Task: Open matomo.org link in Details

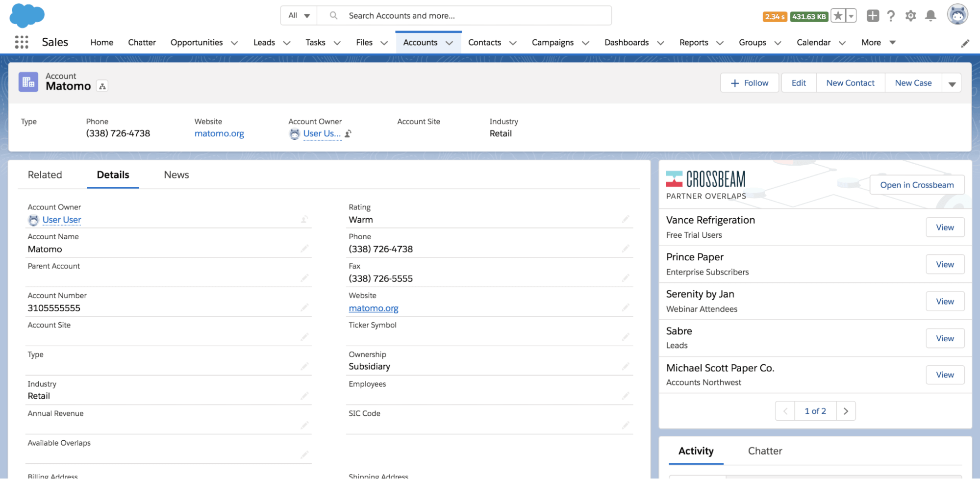Action: (374, 308)
